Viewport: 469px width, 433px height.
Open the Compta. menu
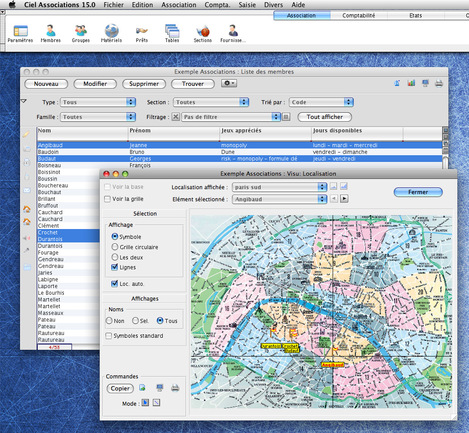217,5
